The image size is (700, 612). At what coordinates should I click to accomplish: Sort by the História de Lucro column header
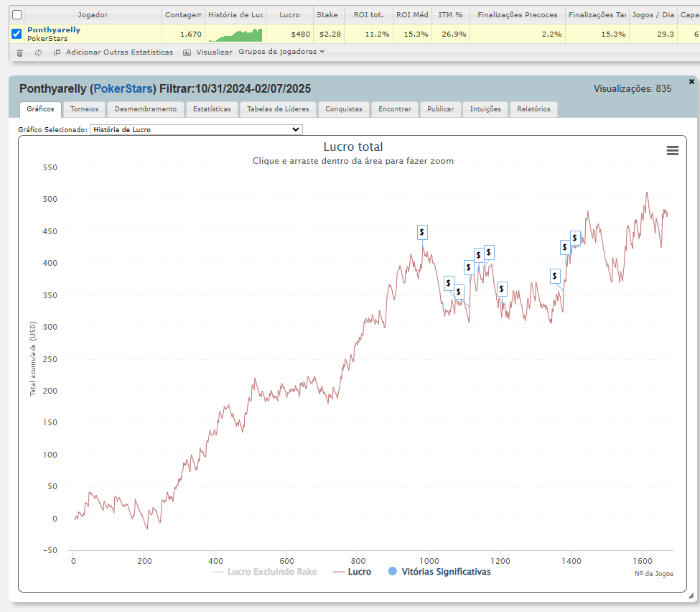235,15
